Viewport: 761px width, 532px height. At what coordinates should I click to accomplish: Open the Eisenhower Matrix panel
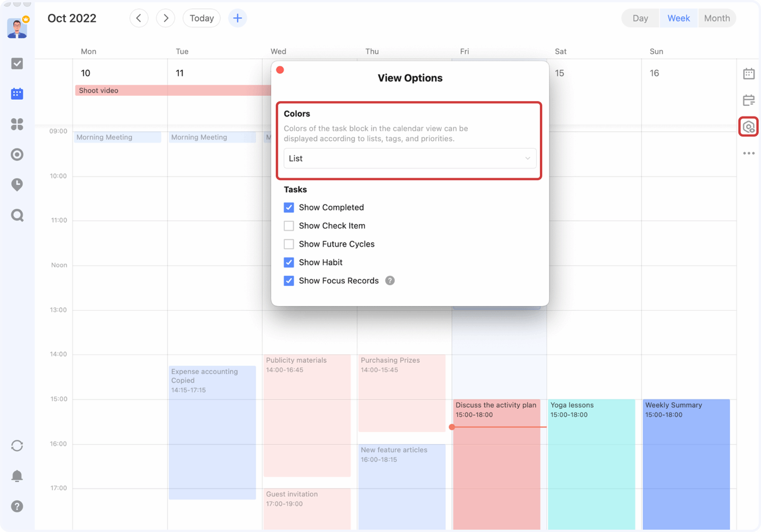pyautogui.click(x=17, y=124)
